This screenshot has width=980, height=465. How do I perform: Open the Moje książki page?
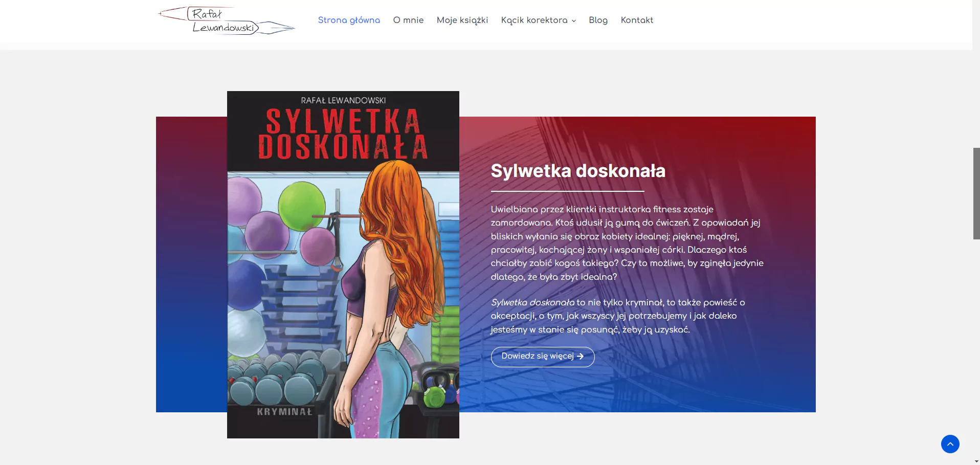[462, 20]
